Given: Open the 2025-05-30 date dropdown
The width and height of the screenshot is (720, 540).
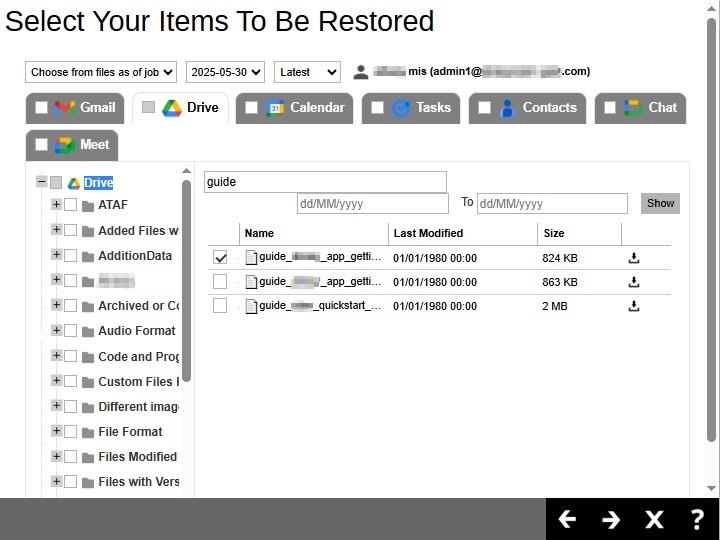Looking at the screenshot, I should point(225,72).
